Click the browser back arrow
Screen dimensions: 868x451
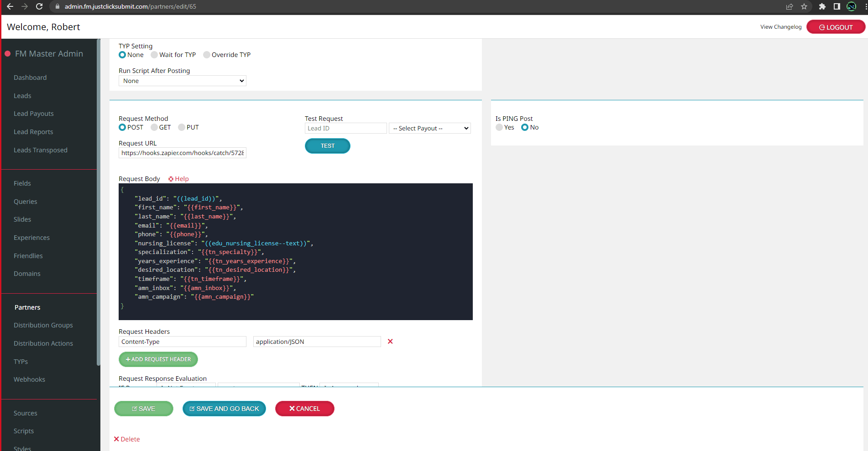(x=10, y=6)
